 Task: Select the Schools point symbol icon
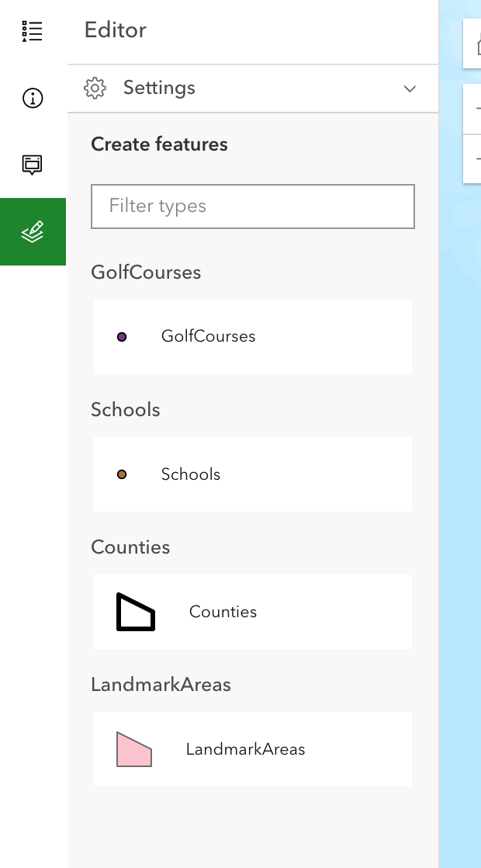click(x=122, y=474)
